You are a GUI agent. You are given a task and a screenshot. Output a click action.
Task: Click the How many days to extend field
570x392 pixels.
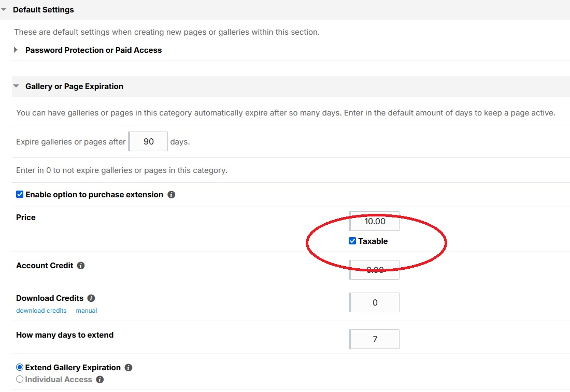[375, 339]
